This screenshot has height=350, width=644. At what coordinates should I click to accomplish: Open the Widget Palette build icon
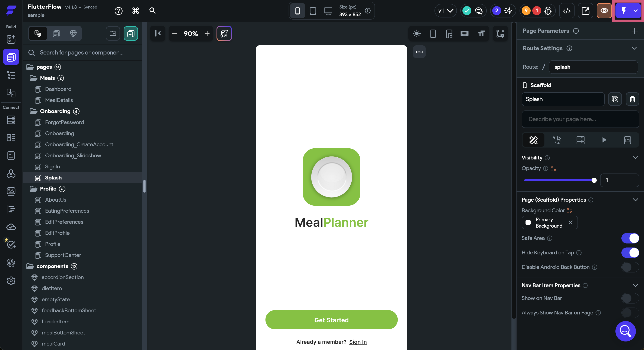click(x=11, y=39)
